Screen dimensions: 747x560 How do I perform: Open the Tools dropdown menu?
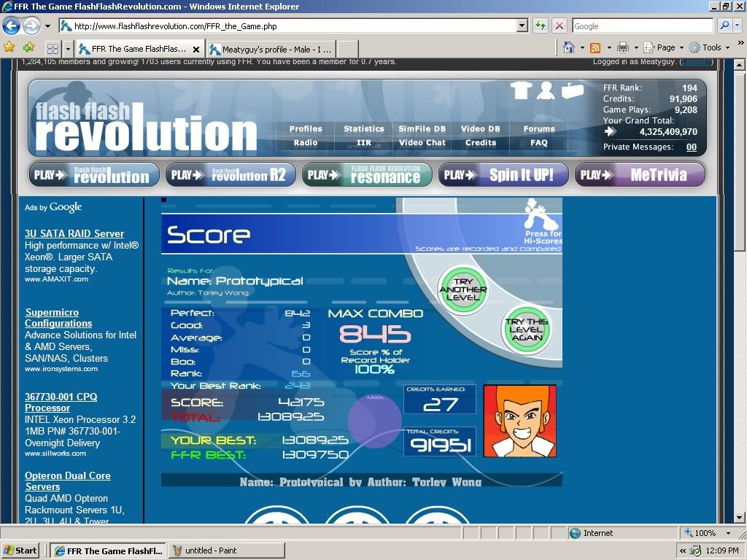tap(711, 48)
